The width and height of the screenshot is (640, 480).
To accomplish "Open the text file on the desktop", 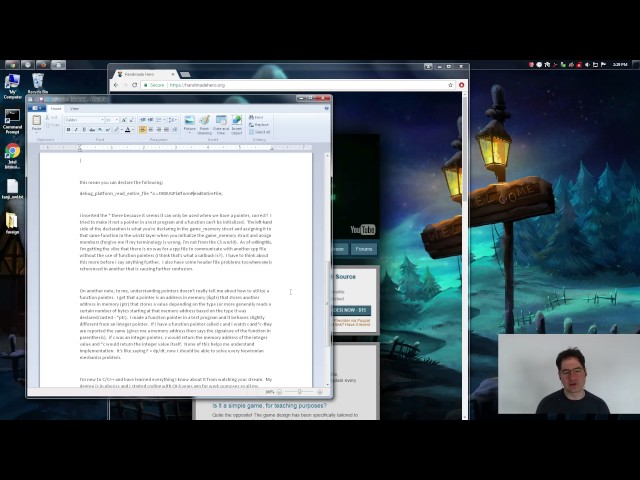I will tap(12, 189).
